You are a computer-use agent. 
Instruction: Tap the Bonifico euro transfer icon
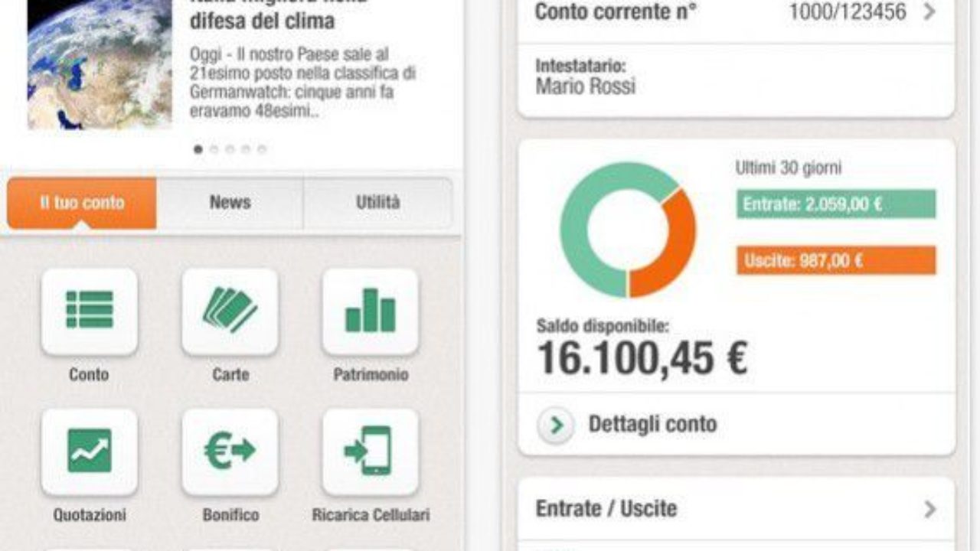point(230,452)
